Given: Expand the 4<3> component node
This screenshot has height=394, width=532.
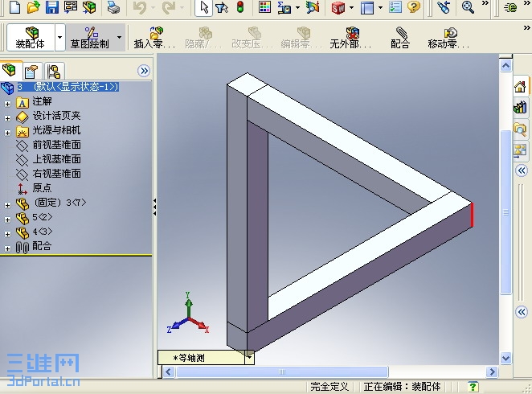Looking at the screenshot, I should tap(7, 234).
